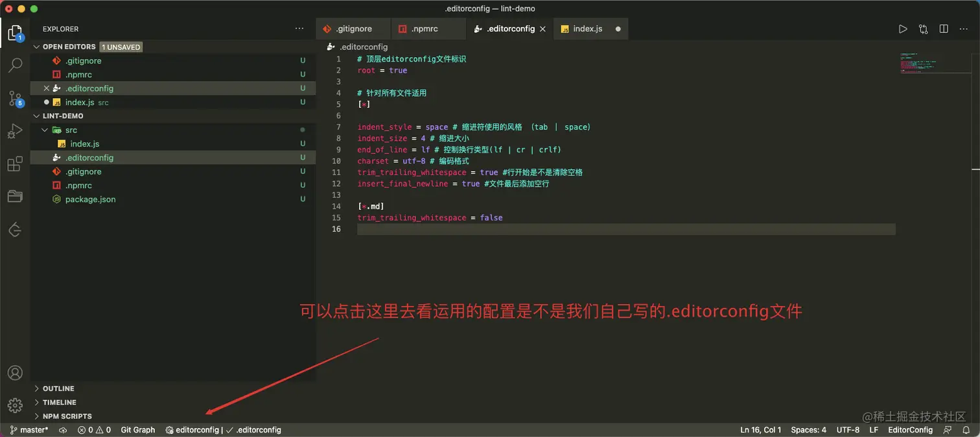Image resolution: width=980 pixels, height=437 pixels.
Task: Open .npmrc in Open Editors list
Action: point(173,75)
